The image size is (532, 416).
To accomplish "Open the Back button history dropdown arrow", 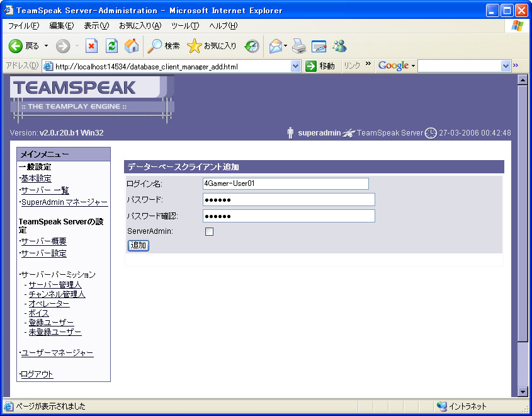I will (47, 46).
